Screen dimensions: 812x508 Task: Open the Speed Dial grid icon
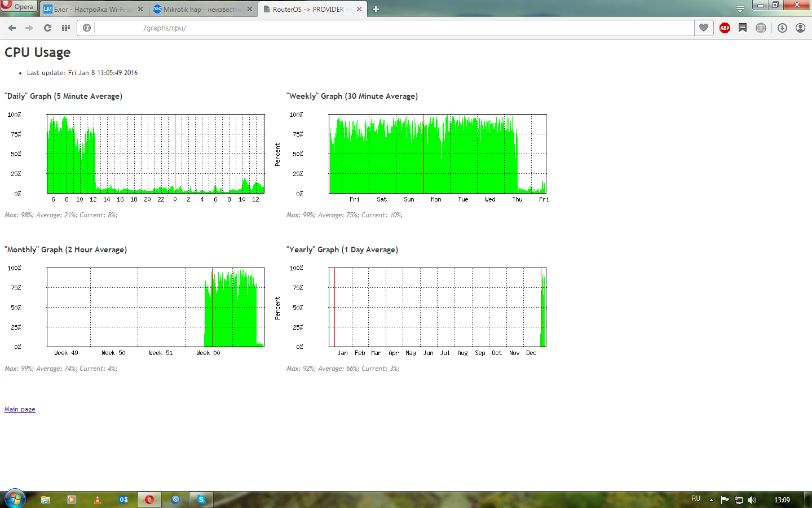66,28
